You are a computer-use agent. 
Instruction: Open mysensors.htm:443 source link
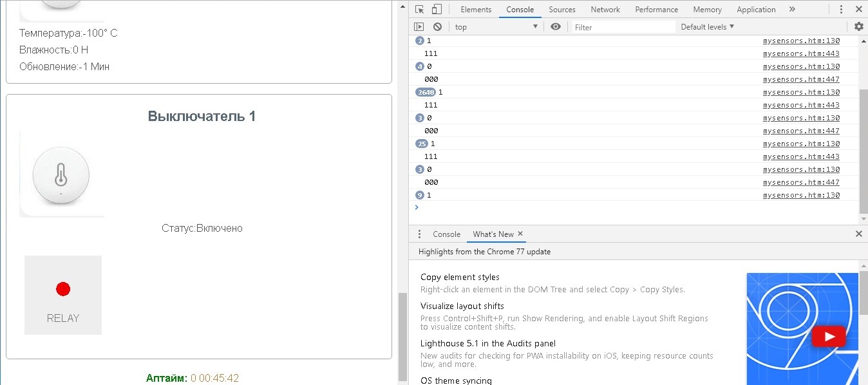[x=801, y=53]
